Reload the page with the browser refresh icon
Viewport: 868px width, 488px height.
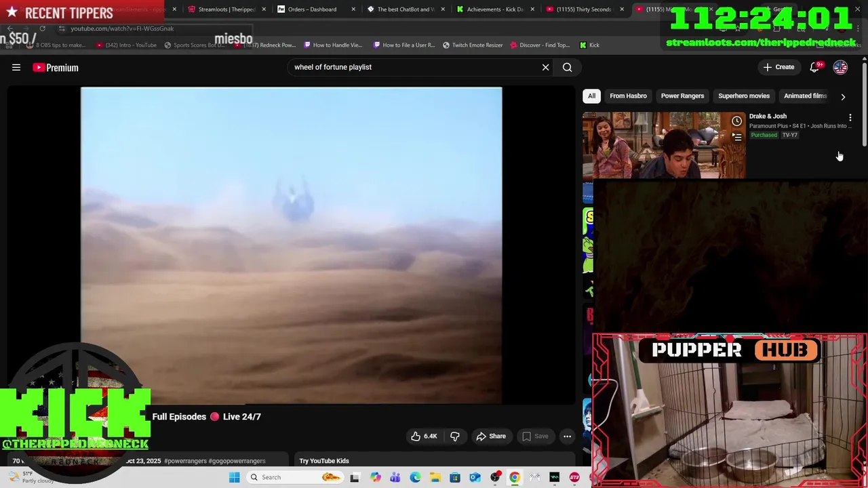tap(42, 28)
